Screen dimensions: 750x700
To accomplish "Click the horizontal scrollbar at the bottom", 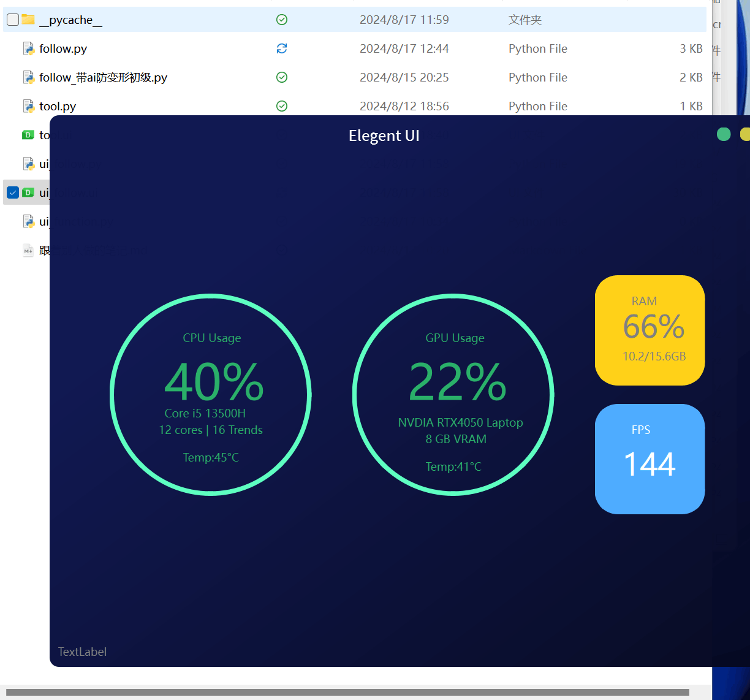I will click(x=347, y=692).
